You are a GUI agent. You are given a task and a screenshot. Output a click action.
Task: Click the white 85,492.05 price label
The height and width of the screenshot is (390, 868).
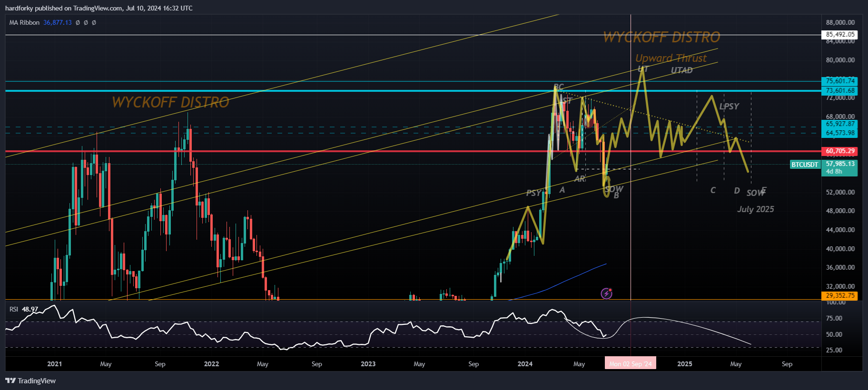coord(840,34)
